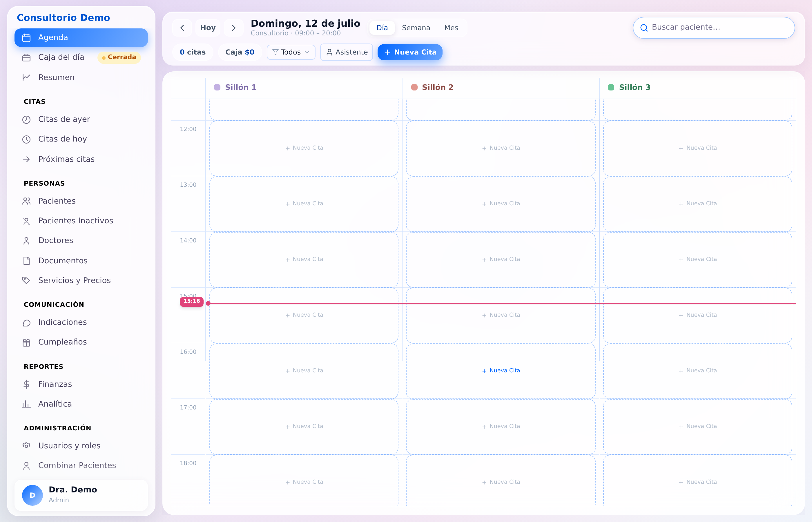Click the Próximas citas arrow icon
The height and width of the screenshot is (522, 812).
[26, 159]
